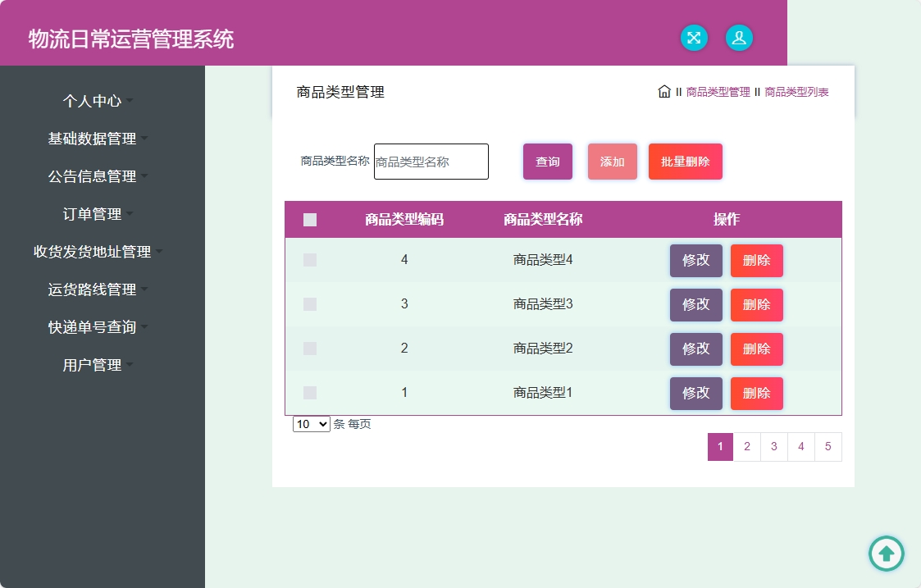Click the 添加 add button
Image resolution: width=921 pixels, height=588 pixels.
612,162
